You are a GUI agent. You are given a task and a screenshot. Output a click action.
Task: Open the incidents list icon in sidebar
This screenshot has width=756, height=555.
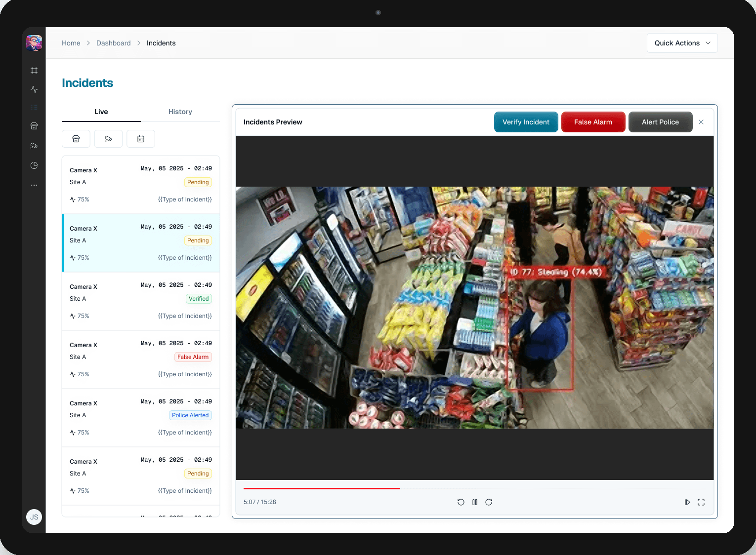point(34,107)
